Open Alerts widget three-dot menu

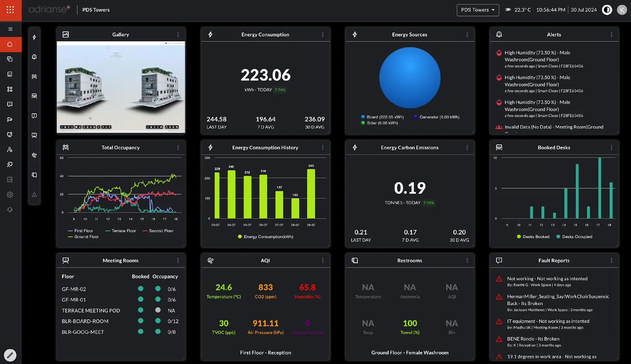611,34
